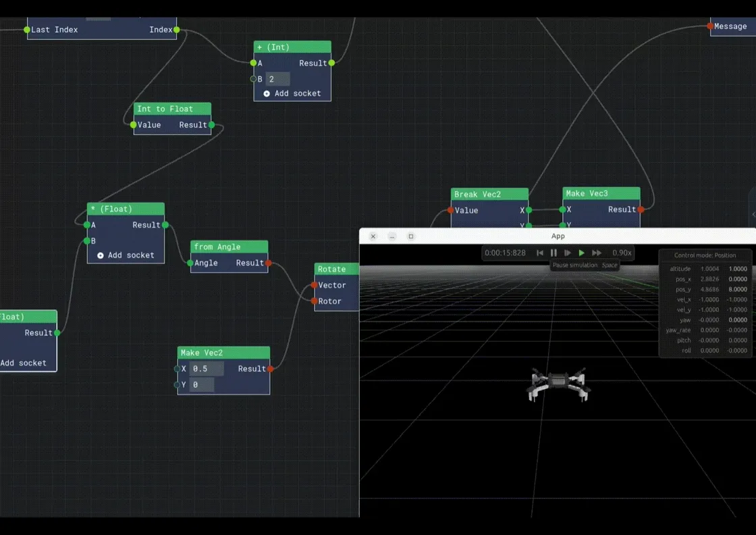The height and width of the screenshot is (535, 756).
Task: Click the Index output socket on Last Index node
Action: (x=177, y=30)
